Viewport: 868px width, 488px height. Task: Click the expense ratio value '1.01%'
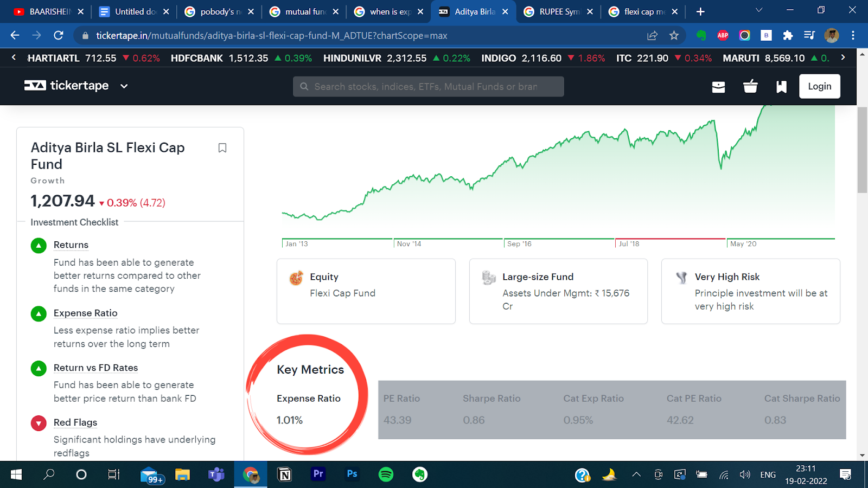(290, 420)
